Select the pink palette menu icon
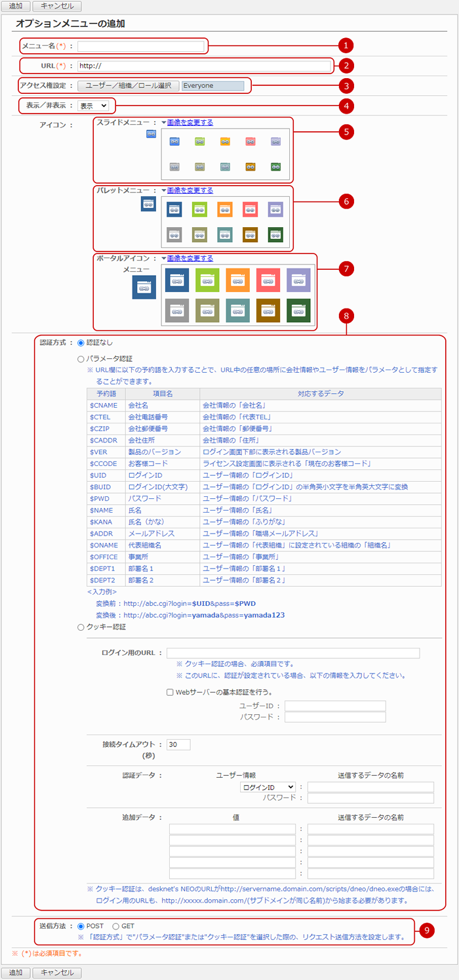This screenshot has height=980, width=459. pyautogui.click(x=250, y=209)
